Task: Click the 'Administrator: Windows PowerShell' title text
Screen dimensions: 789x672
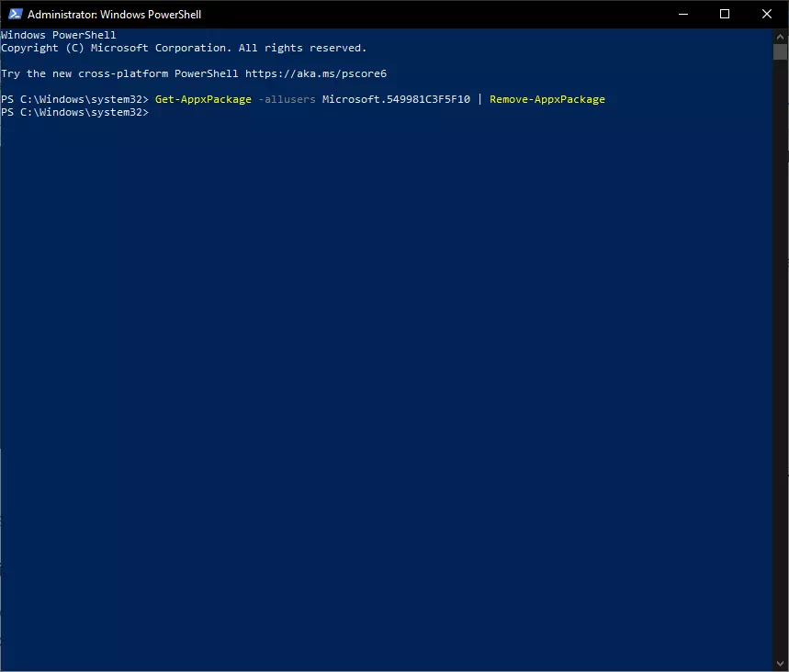Action: tap(114, 15)
